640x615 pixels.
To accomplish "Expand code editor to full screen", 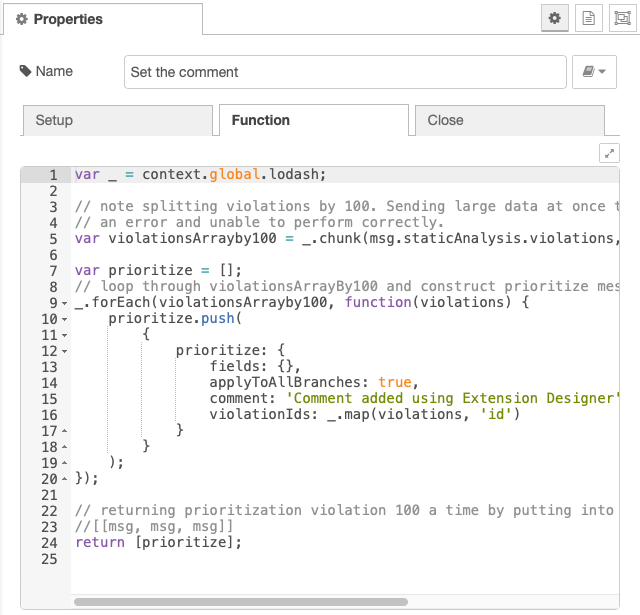I will coord(609,153).
